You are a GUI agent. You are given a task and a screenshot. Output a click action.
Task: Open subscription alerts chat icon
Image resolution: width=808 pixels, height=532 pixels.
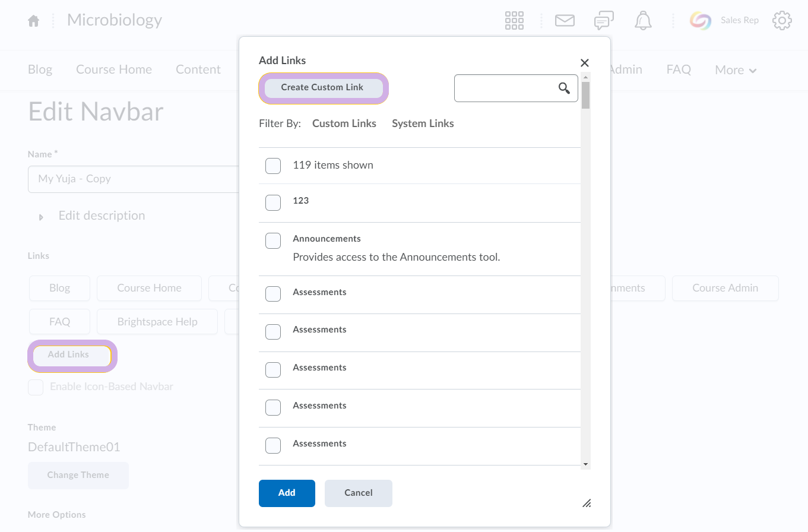[x=604, y=20]
